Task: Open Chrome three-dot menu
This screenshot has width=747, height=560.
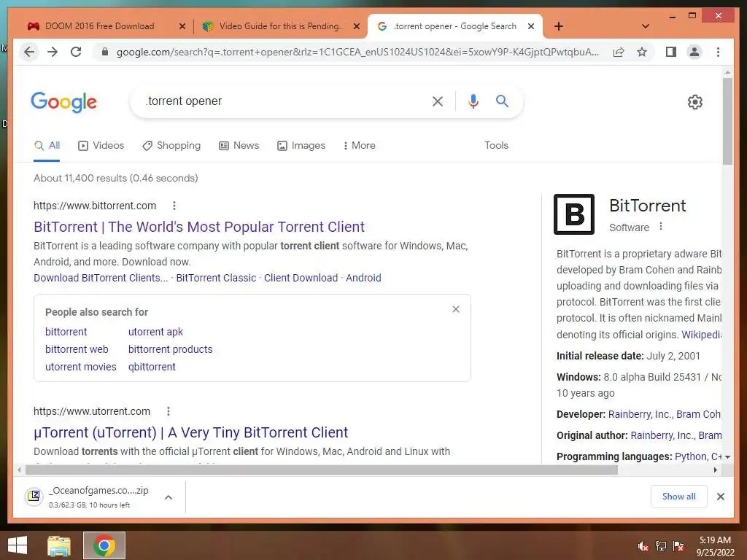Action: tap(718, 52)
